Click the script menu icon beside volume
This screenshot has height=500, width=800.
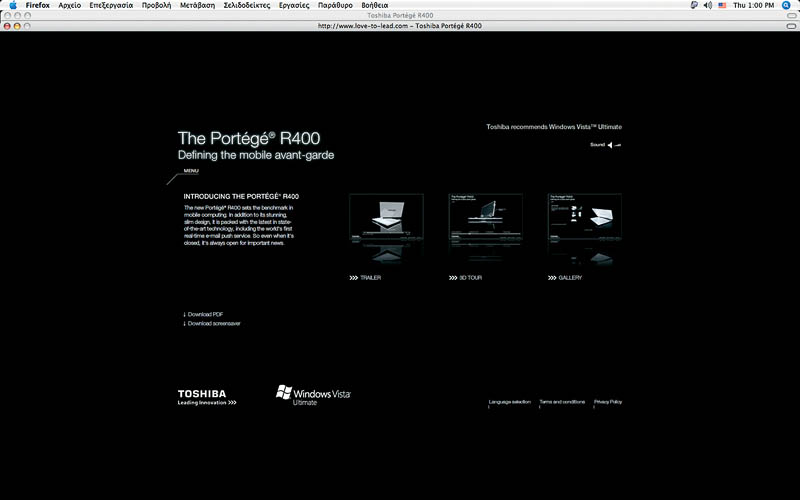pyautogui.click(x=694, y=5)
